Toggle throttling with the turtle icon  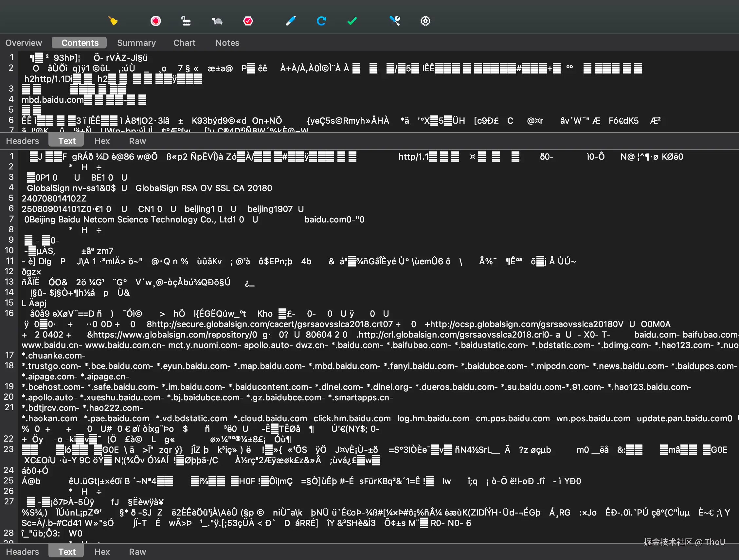tap(217, 21)
